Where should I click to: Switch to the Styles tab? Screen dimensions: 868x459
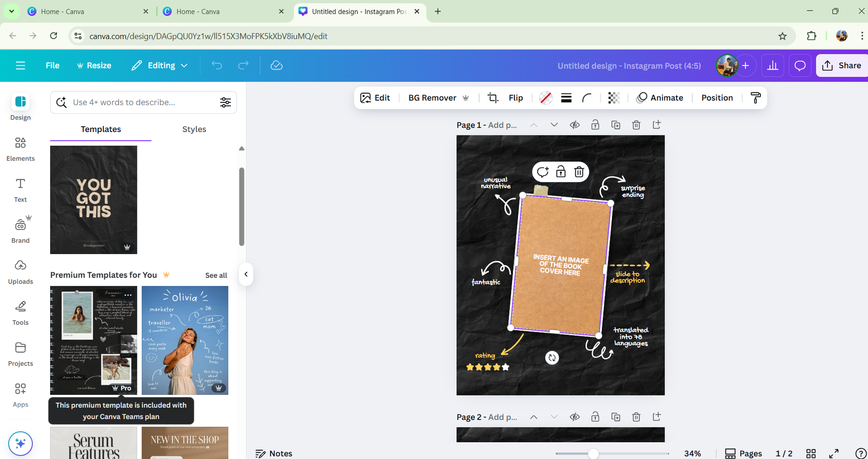click(x=194, y=129)
